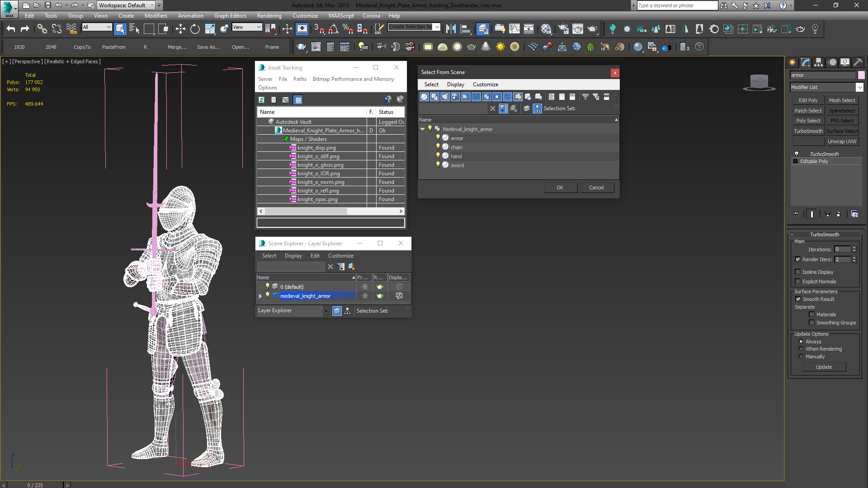Screen dimensions: 868x488
Task: Click the pink object color swatch
Action: [861, 75]
